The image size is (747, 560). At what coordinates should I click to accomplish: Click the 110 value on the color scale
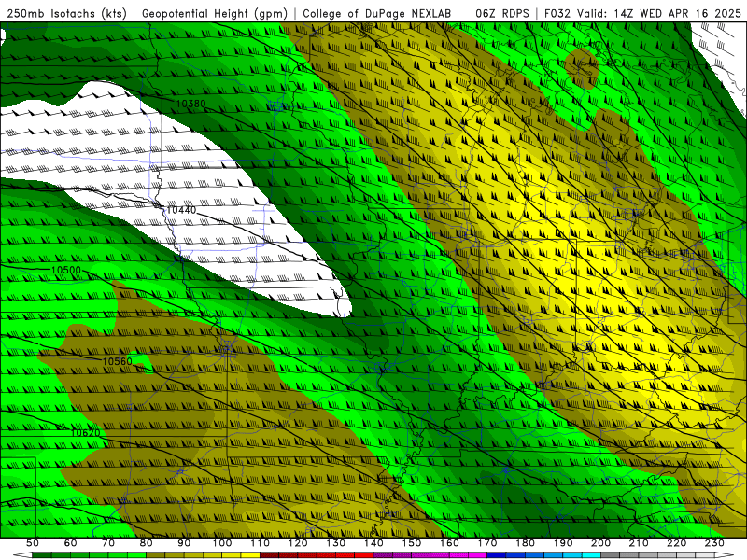pyautogui.click(x=261, y=543)
